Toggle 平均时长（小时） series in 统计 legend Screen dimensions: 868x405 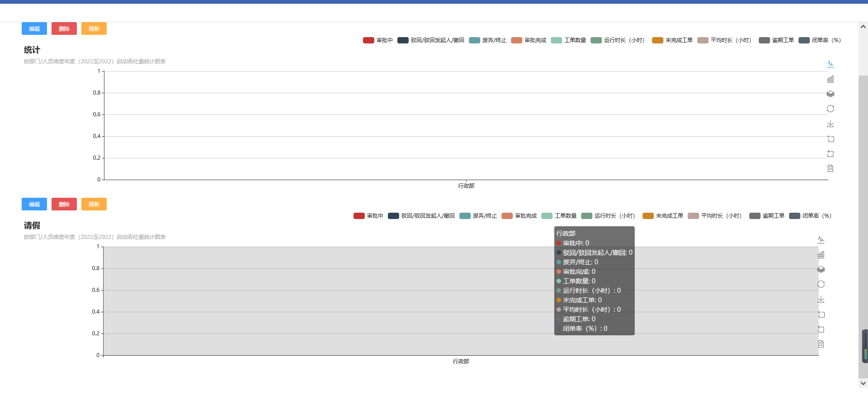pos(726,40)
